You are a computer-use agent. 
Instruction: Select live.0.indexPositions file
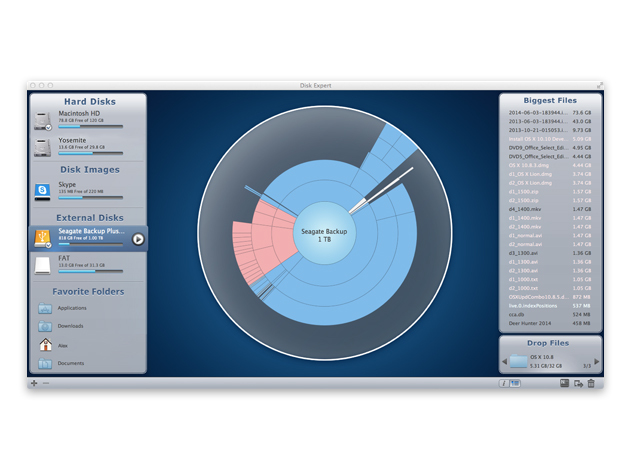pos(550,306)
